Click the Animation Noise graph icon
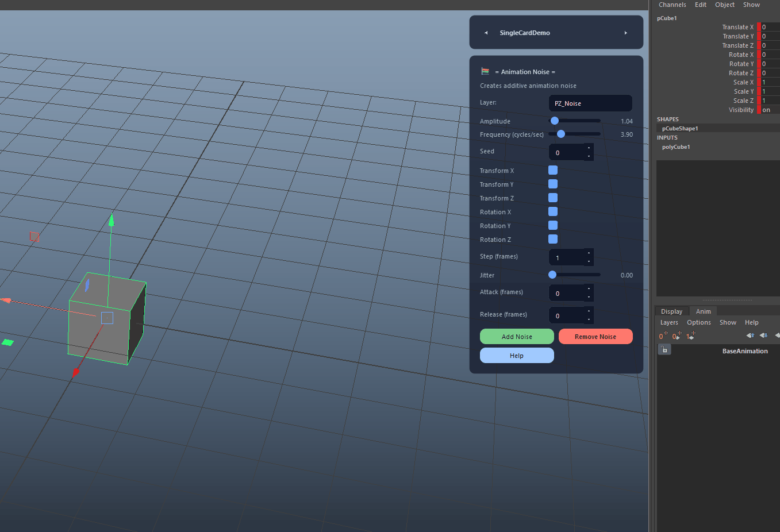Viewport: 780px width, 532px height. pos(485,71)
